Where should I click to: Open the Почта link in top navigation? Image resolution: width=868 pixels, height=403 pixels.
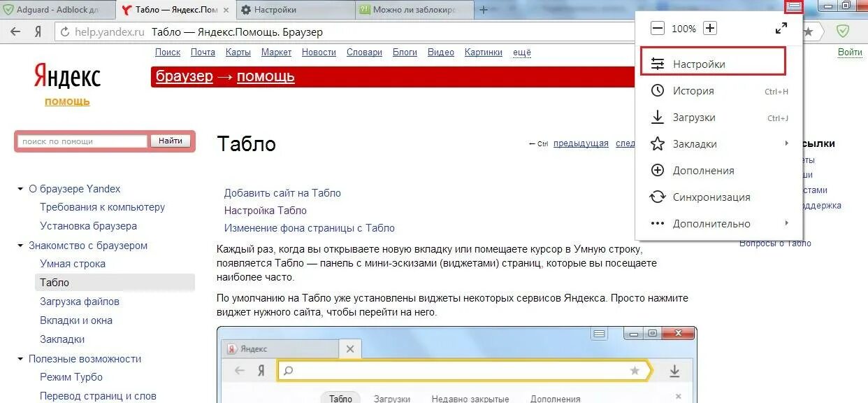coord(203,52)
